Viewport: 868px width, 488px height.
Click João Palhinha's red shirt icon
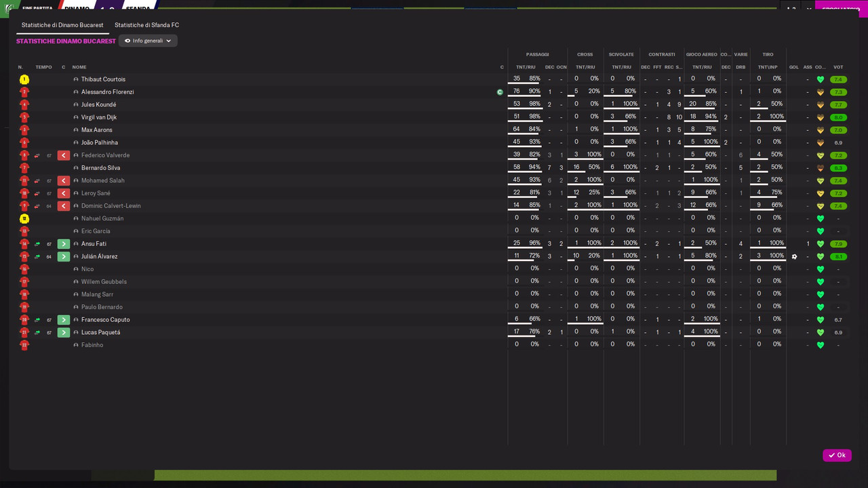[24, 143]
